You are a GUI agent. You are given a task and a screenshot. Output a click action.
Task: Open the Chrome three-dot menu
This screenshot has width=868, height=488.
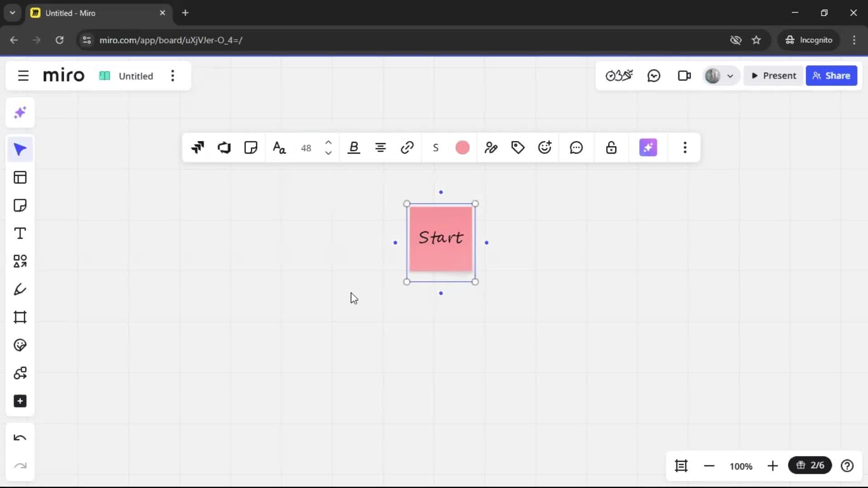tap(854, 40)
